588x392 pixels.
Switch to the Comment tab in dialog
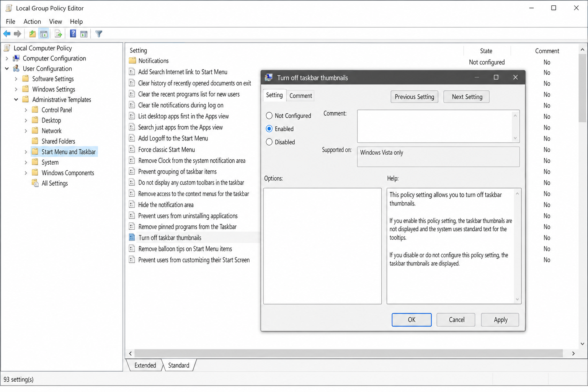pyautogui.click(x=301, y=96)
